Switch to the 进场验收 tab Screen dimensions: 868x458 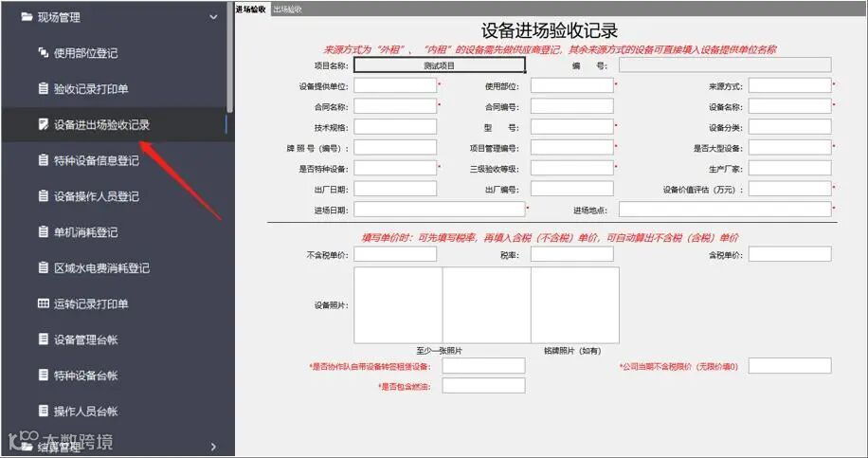coord(251,9)
